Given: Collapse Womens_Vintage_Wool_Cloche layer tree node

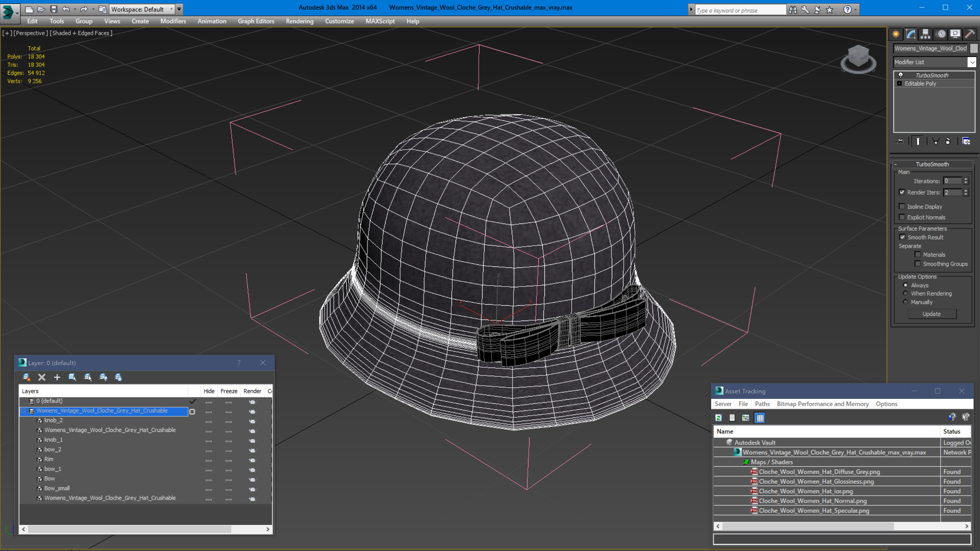Looking at the screenshot, I should coord(23,411).
